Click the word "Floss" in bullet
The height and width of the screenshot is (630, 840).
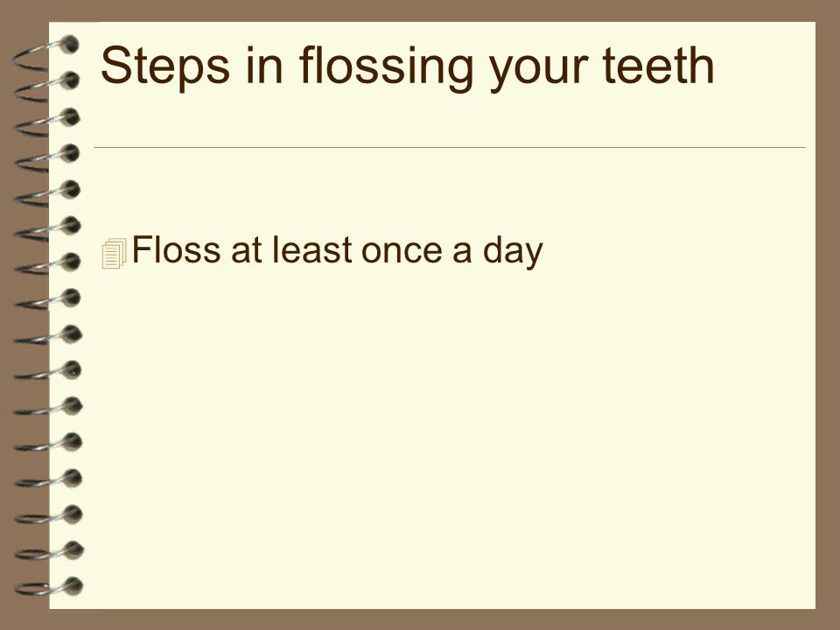pos(176,249)
